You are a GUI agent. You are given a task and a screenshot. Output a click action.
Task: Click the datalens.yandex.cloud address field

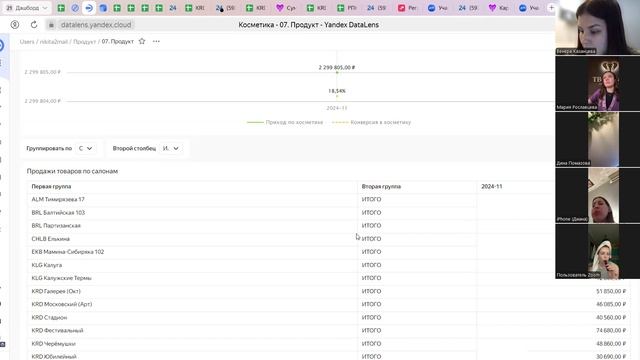point(96,25)
